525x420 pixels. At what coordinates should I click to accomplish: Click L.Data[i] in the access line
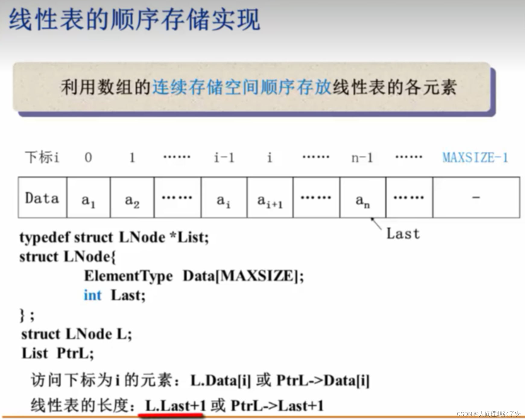click(221, 380)
